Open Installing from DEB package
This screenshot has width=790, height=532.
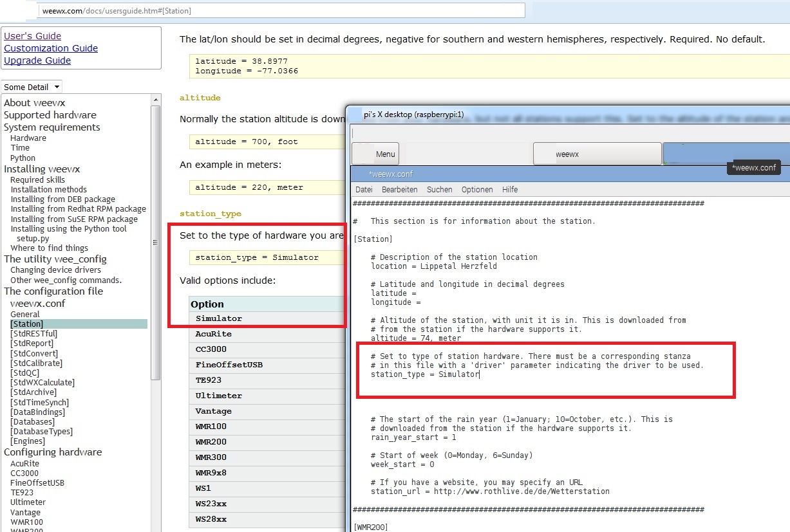(63, 199)
